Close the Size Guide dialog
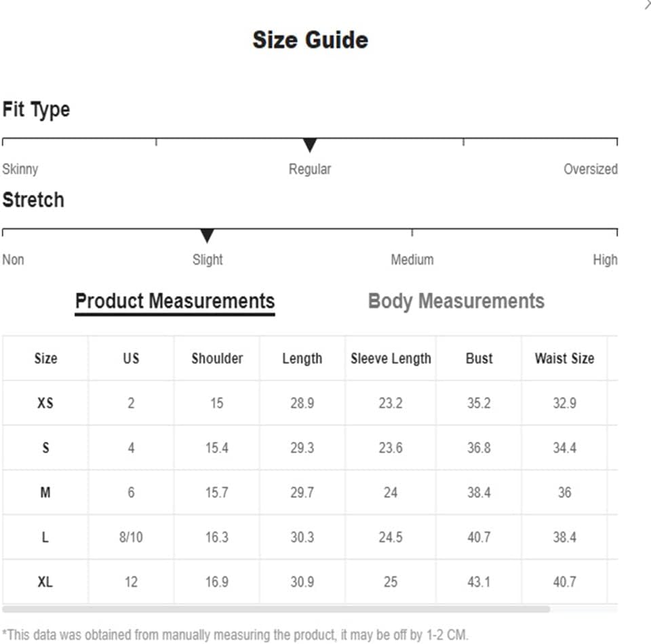 coord(648,4)
